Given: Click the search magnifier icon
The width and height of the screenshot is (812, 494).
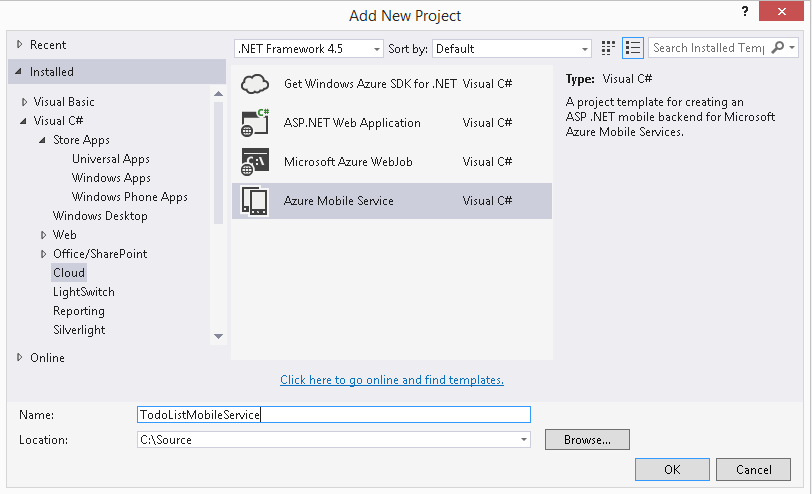Looking at the screenshot, I should pyautogui.click(x=778, y=48).
